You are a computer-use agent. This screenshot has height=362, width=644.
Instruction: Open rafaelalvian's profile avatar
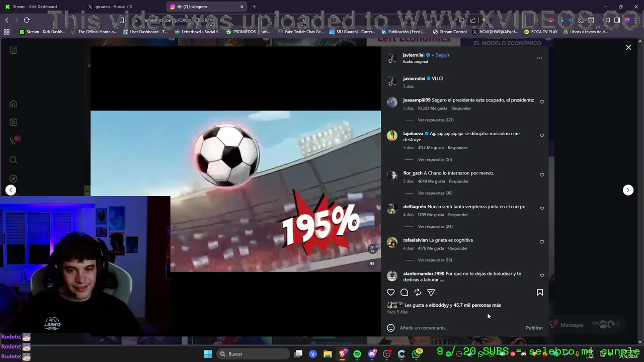click(x=392, y=242)
